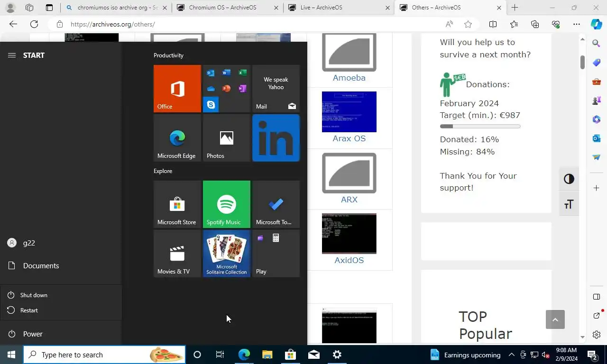Open Settings gear on taskbar

tap(337, 355)
